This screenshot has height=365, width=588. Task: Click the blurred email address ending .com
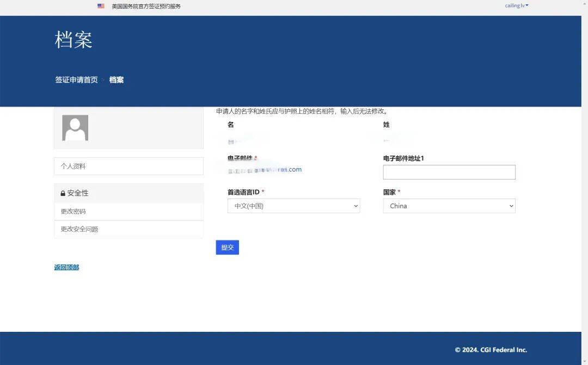point(265,170)
